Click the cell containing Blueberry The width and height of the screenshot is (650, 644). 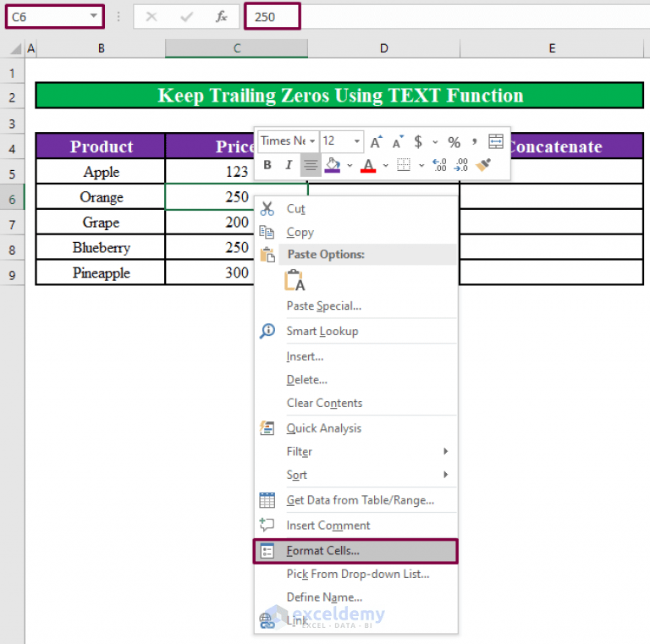tap(101, 247)
